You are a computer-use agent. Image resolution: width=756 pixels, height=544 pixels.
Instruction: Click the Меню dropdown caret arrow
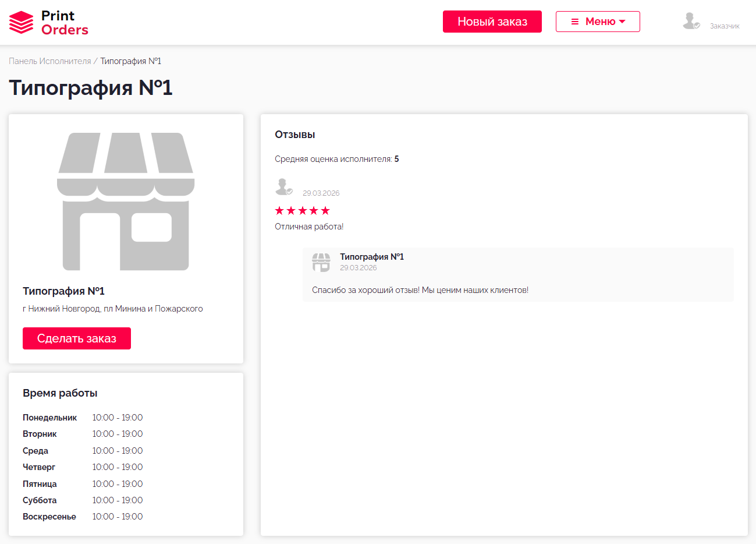(x=622, y=22)
